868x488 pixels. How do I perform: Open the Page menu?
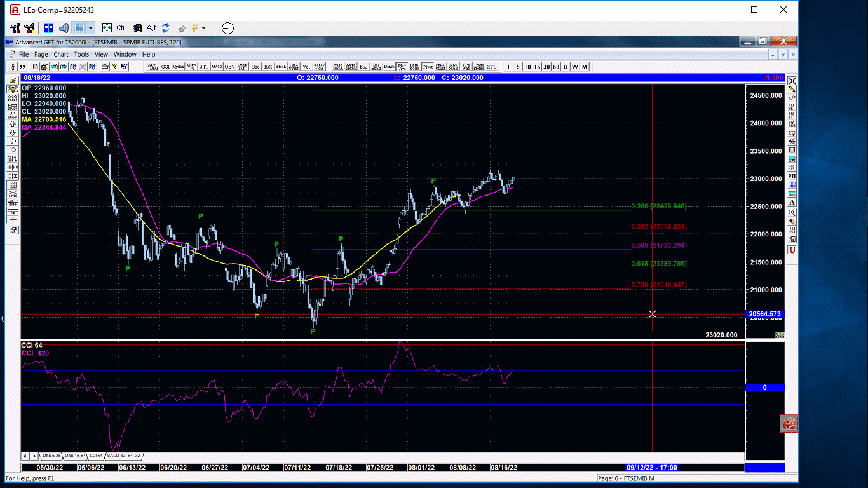41,55
